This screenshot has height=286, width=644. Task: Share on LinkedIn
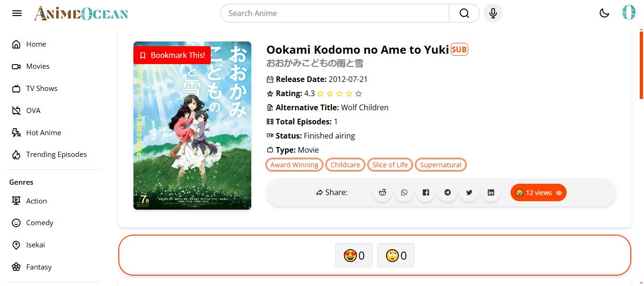click(x=491, y=193)
